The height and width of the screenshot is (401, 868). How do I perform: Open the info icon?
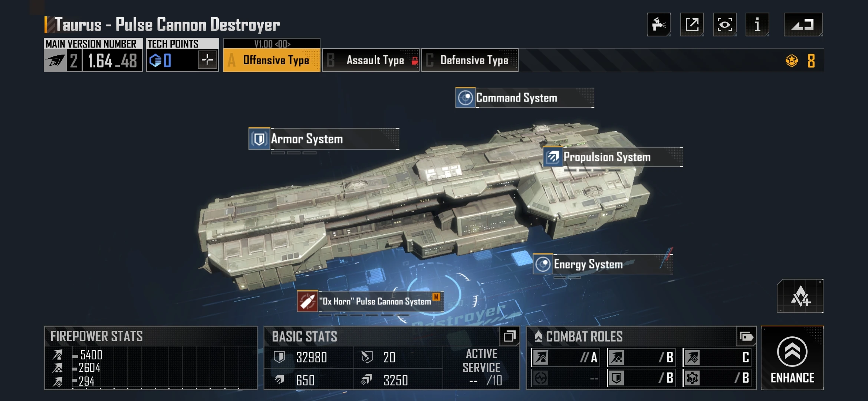tap(757, 25)
